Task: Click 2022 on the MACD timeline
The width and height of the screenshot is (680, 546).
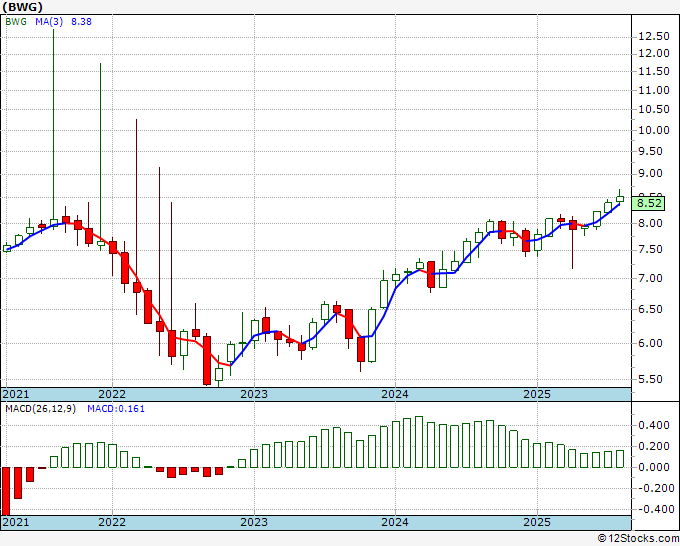Action: (x=112, y=522)
